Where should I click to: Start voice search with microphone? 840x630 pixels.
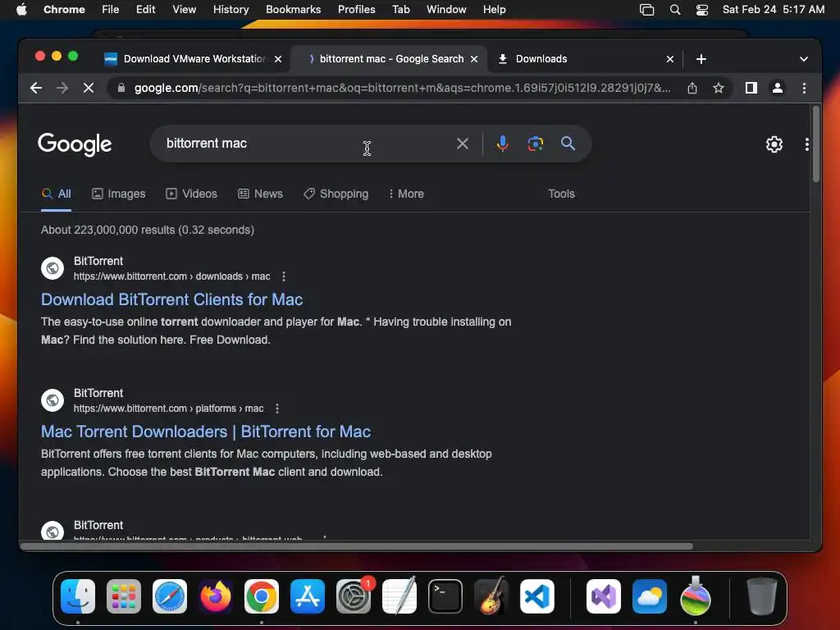coord(502,144)
